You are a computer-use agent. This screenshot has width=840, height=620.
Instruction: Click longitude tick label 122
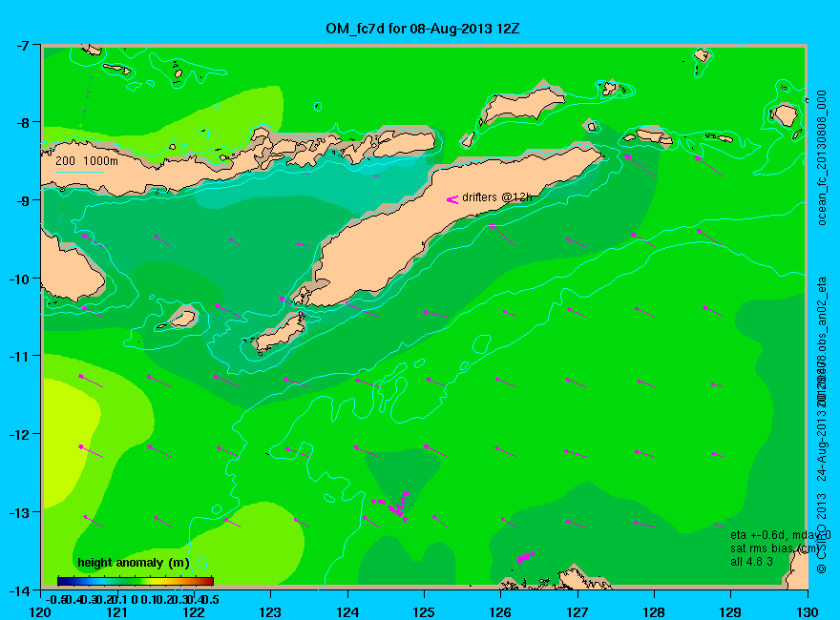(194, 612)
